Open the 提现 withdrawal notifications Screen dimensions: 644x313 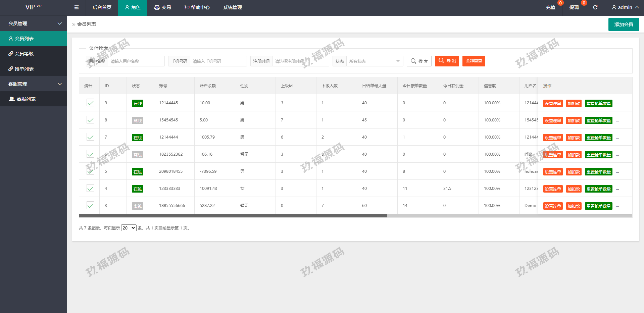click(x=574, y=7)
